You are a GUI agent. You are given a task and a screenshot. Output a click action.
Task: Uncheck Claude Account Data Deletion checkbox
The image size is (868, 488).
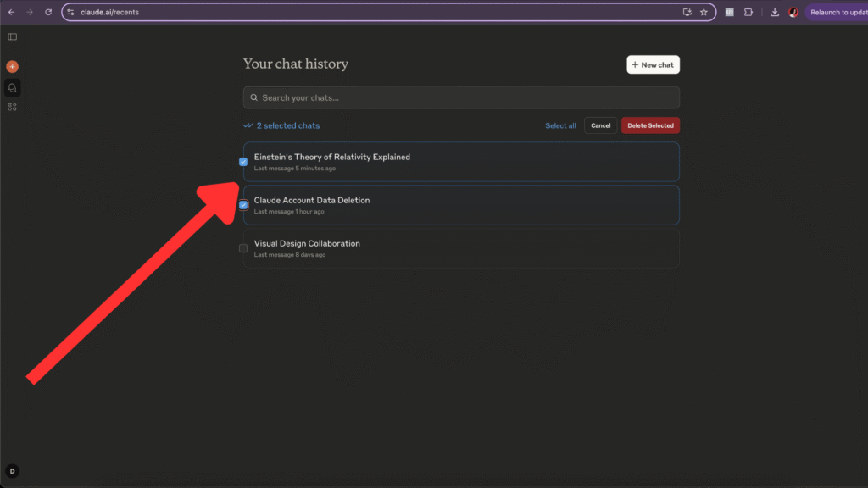pyautogui.click(x=243, y=205)
